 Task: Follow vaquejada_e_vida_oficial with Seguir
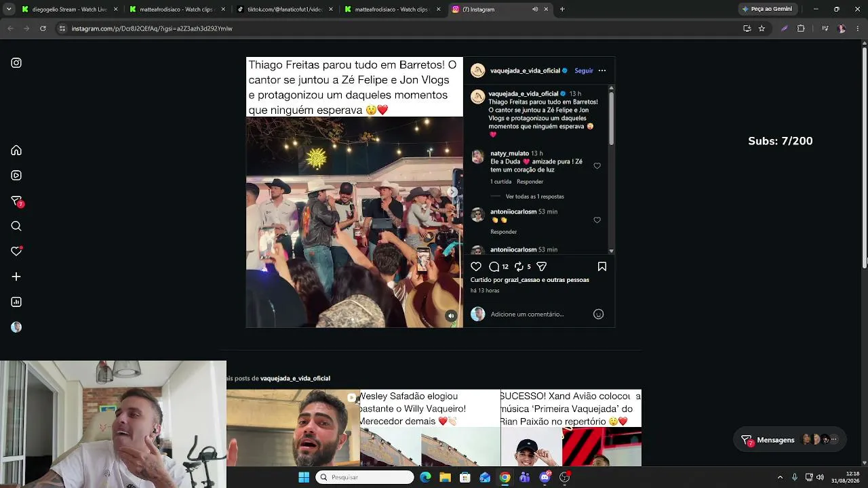584,70
